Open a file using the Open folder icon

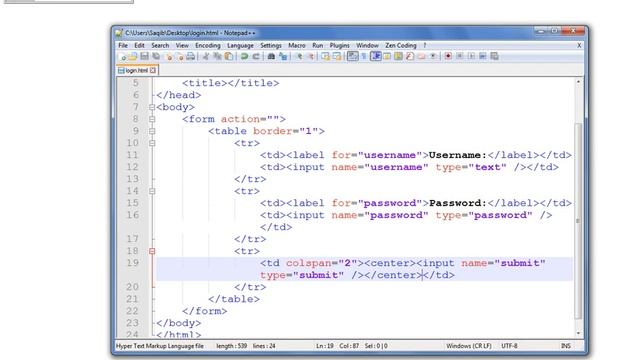pos(133,56)
